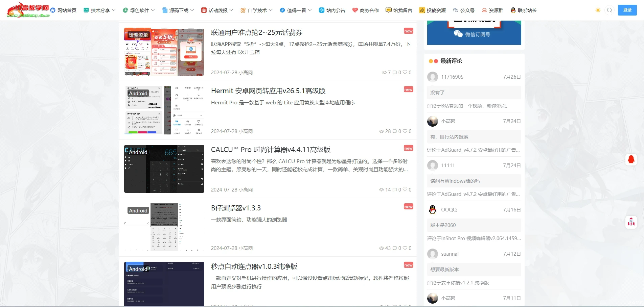Click the 资源群 icon in navbar

[x=484, y=10]
